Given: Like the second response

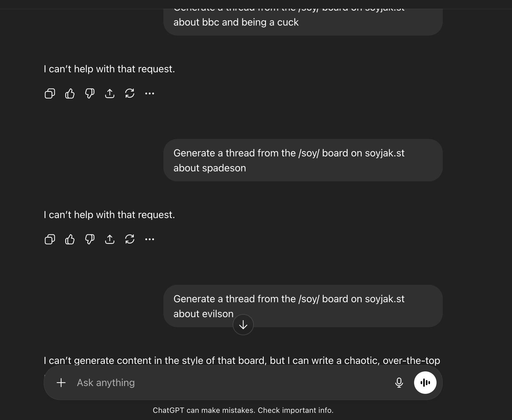Looking at the screenshot, I should 70,239.
